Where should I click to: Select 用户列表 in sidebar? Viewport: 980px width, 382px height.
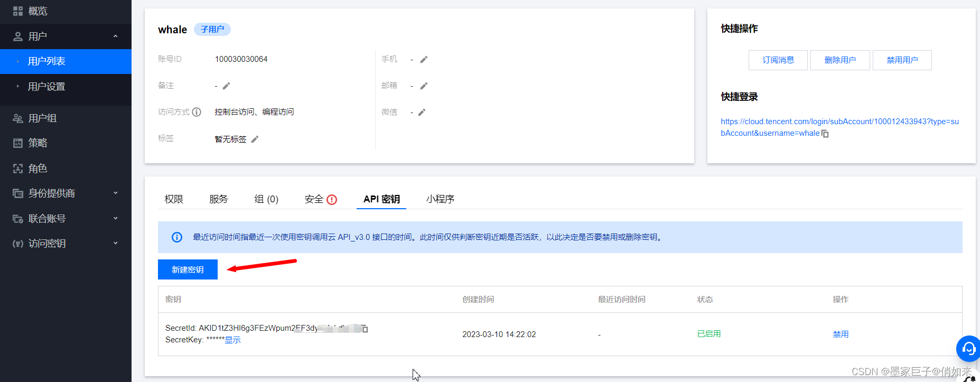66,61
